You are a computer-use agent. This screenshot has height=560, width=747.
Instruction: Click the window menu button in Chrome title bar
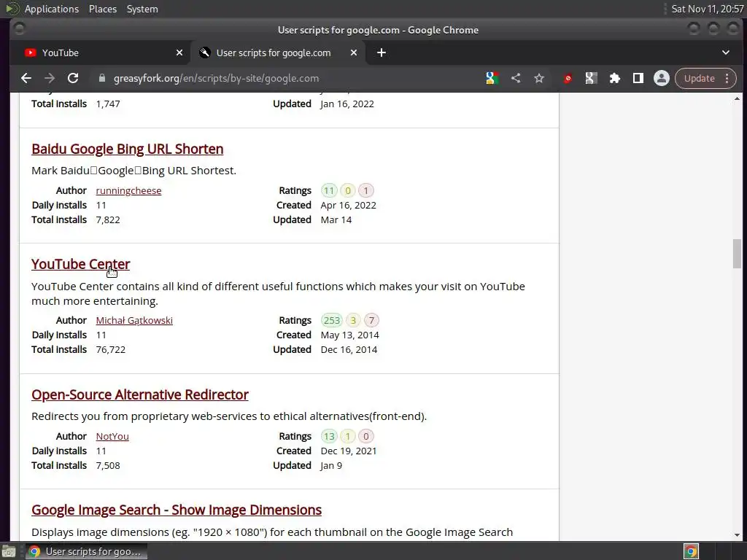click(x=19, y=29)
